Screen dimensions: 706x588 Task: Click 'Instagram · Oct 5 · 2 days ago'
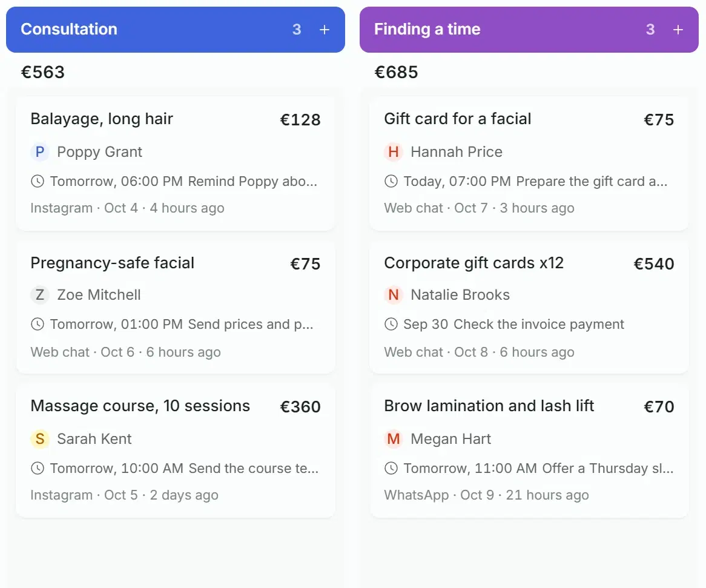tap(124, 495)
